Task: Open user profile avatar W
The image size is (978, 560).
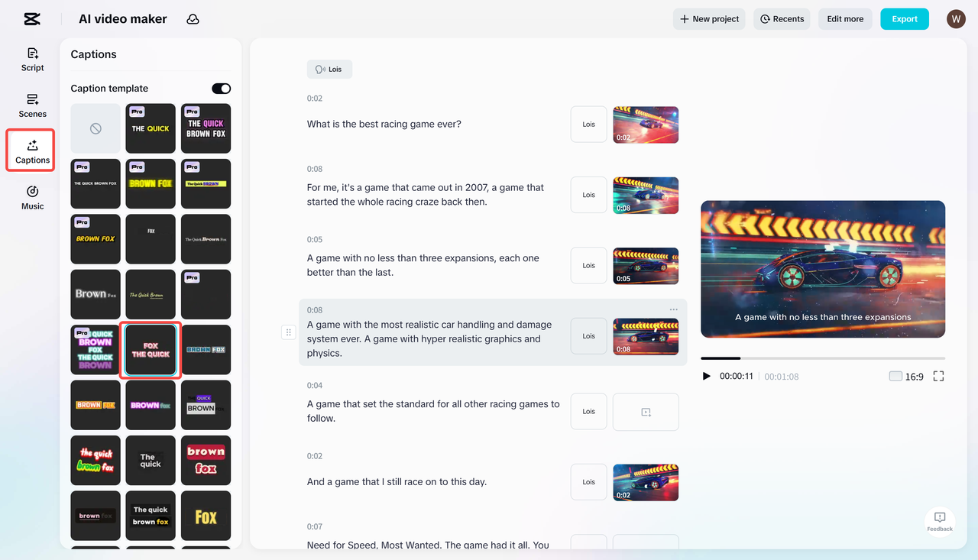Action: coord(956,19)
